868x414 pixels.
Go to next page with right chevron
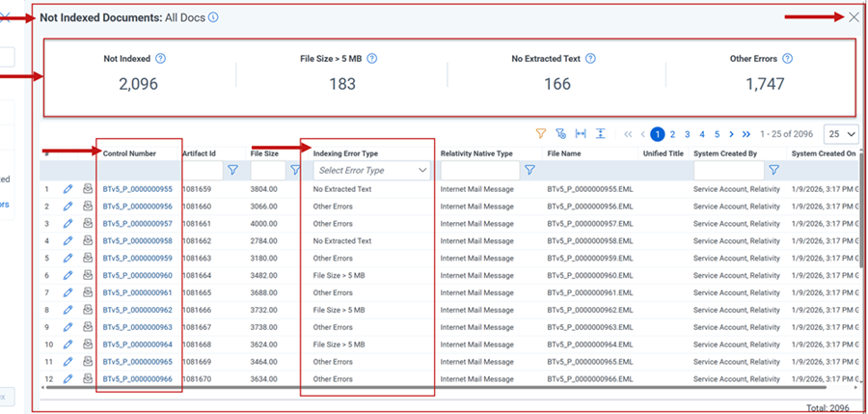click(731, 134)
